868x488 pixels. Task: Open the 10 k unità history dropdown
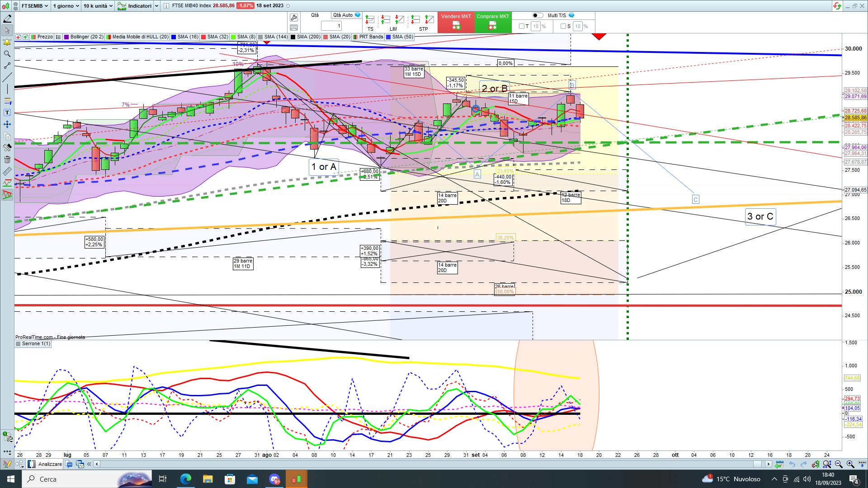(98, 6)
